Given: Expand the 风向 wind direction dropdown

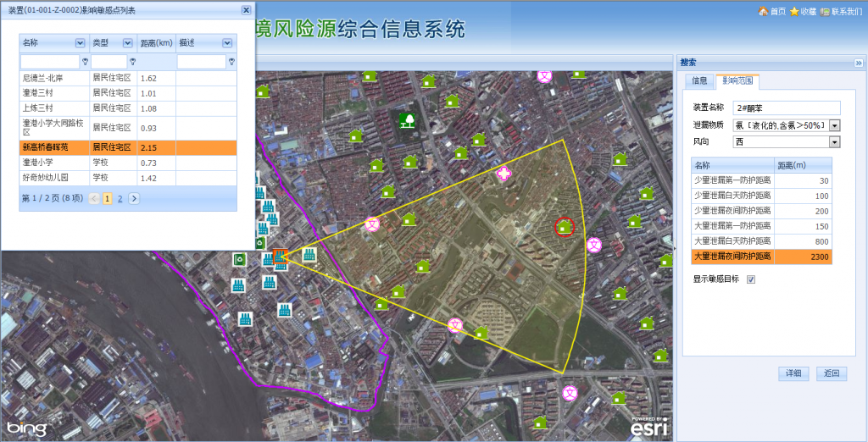Looking at the screenshot, I should (834, 141).
